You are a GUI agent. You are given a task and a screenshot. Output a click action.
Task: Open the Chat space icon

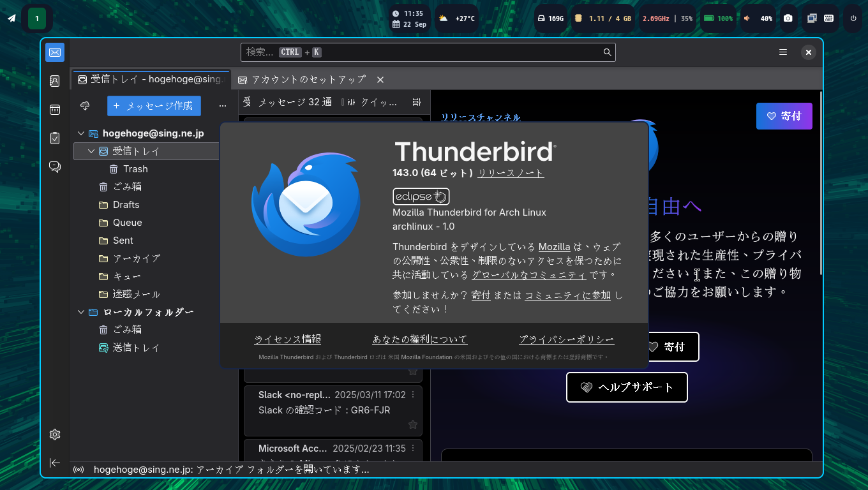[55, 167]
